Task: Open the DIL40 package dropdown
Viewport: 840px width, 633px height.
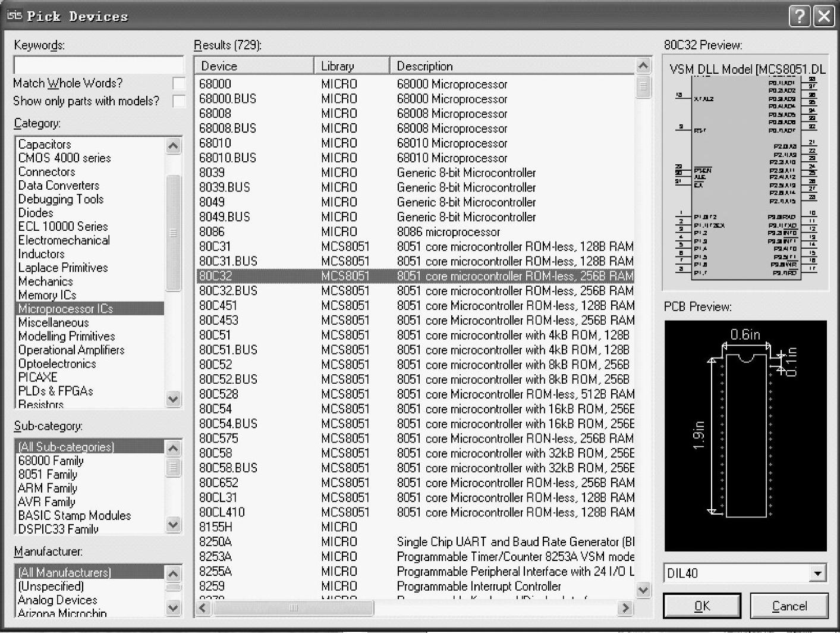Action: point(817,574)
